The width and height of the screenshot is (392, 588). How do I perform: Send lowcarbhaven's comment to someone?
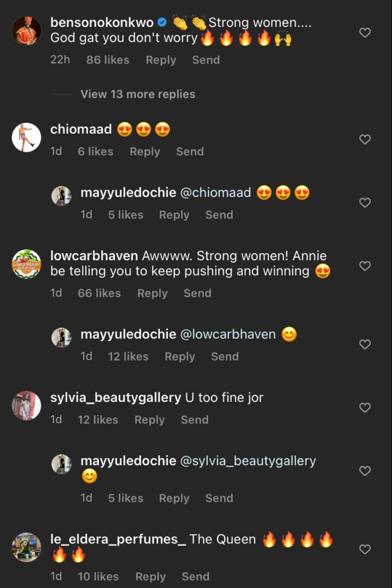coord(197,293)
